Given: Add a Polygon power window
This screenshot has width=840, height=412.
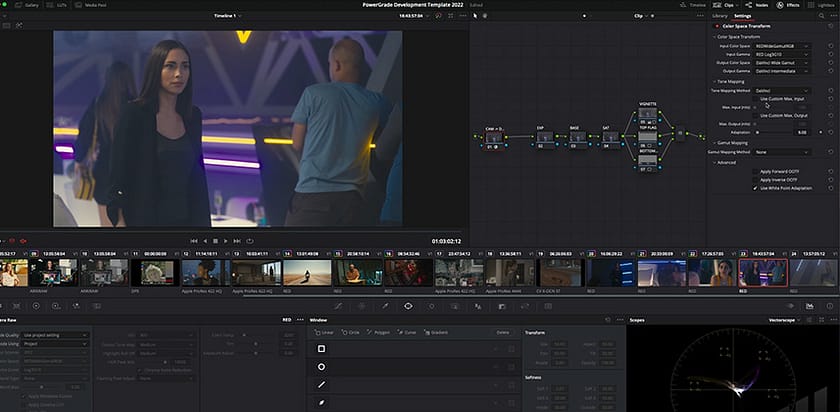Looking at the screenshot, I should 379,332.
